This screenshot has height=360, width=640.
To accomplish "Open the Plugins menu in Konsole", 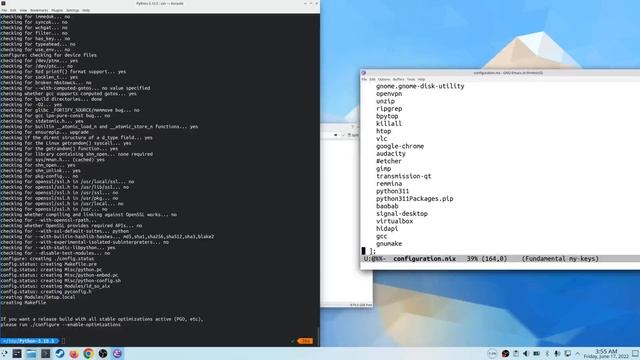I will (x=57, y=10).
